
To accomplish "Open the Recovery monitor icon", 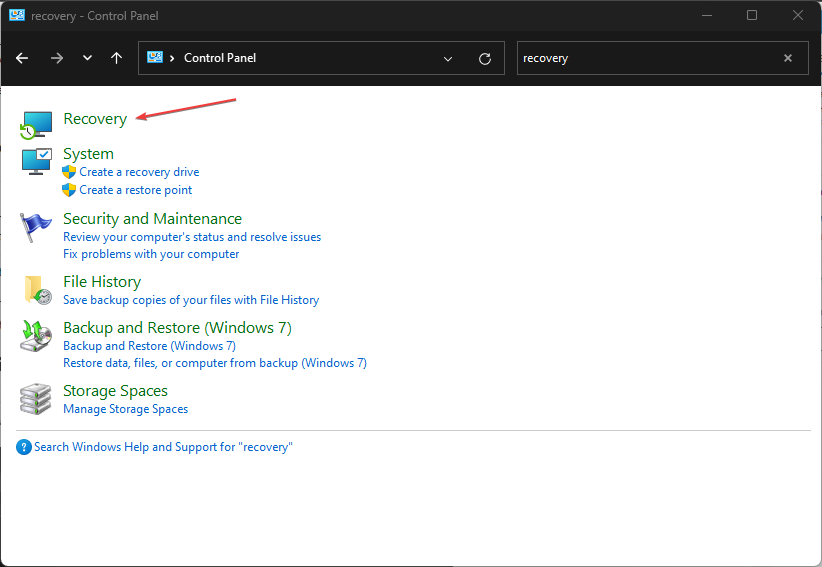I will point(36,122).
